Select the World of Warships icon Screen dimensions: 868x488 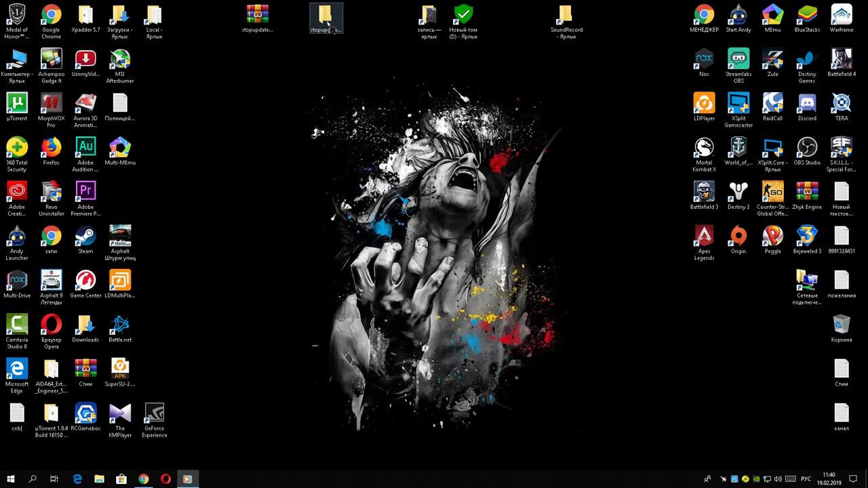[738, 150]
